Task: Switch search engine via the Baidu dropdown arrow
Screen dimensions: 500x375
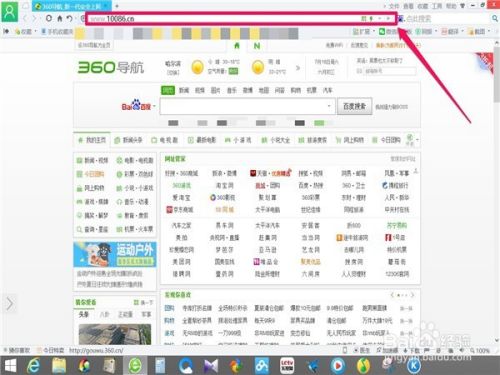Action: click(154, 106)
